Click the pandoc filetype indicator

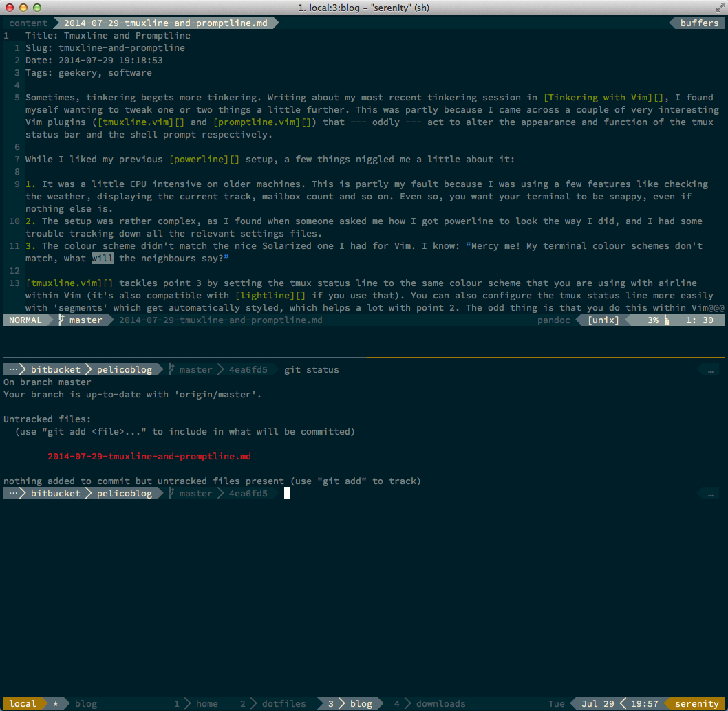[x=554, y=320]
